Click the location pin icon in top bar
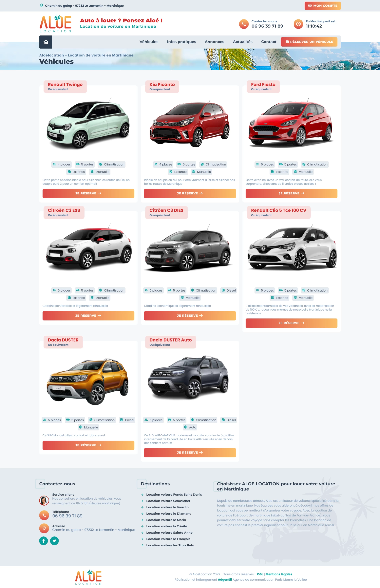Viewport: 380px width, 588px height. click(x=41, y=5)
